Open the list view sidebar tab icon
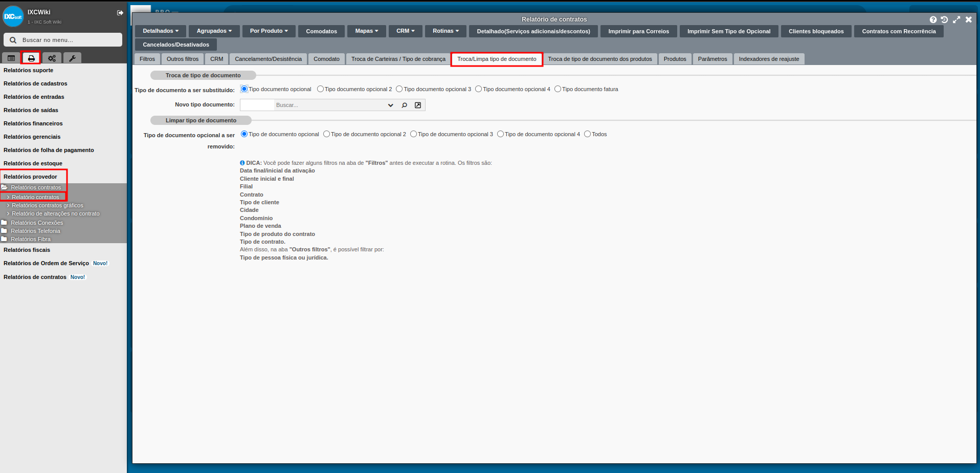The height and width of the screenshot is (473, 980). pyautogui.click(x=11, y=58)
